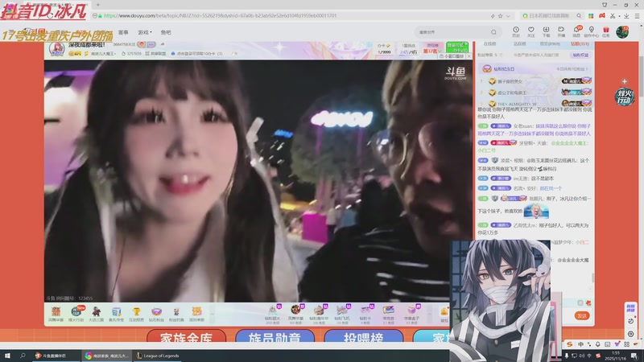Viewport: 644px width, 362px height.
Task: Click the orange 发送 send button
Action: [582, 315]
